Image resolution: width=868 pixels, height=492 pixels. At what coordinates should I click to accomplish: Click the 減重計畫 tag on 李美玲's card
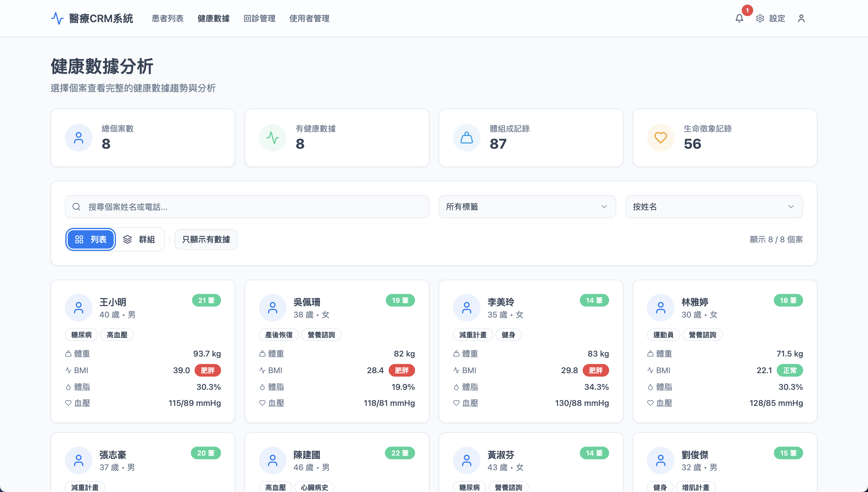473,334
